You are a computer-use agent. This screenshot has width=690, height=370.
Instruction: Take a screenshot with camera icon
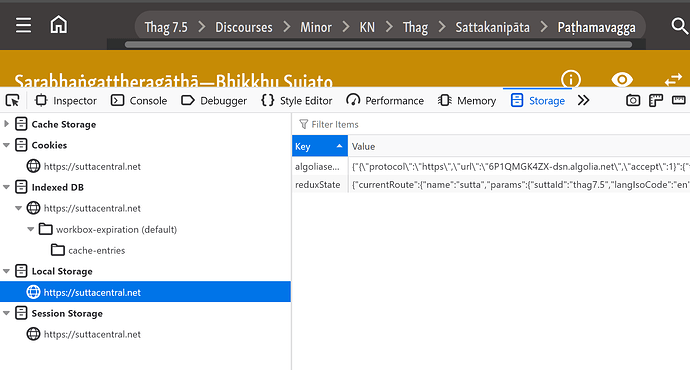click(633, 101)
